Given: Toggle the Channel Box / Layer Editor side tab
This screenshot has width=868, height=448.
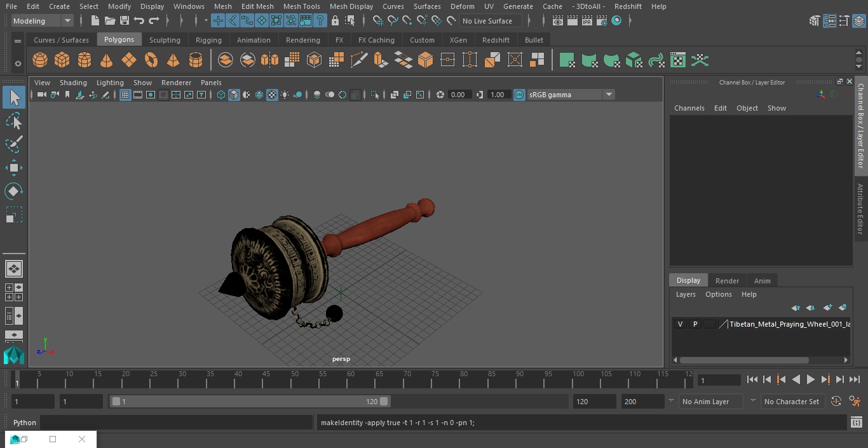Looking at the screenshot, I should [861, 125].
